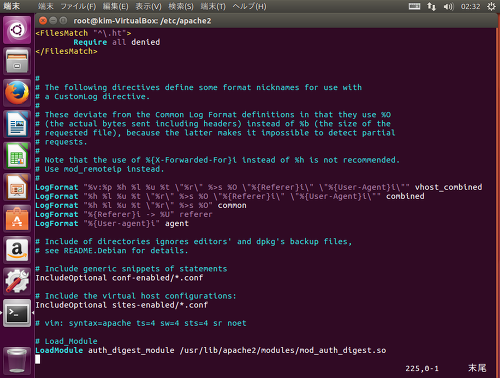Open the 検索(S) menu
The width and height of the screenshot is (500, 378).
tap(181, 6)
